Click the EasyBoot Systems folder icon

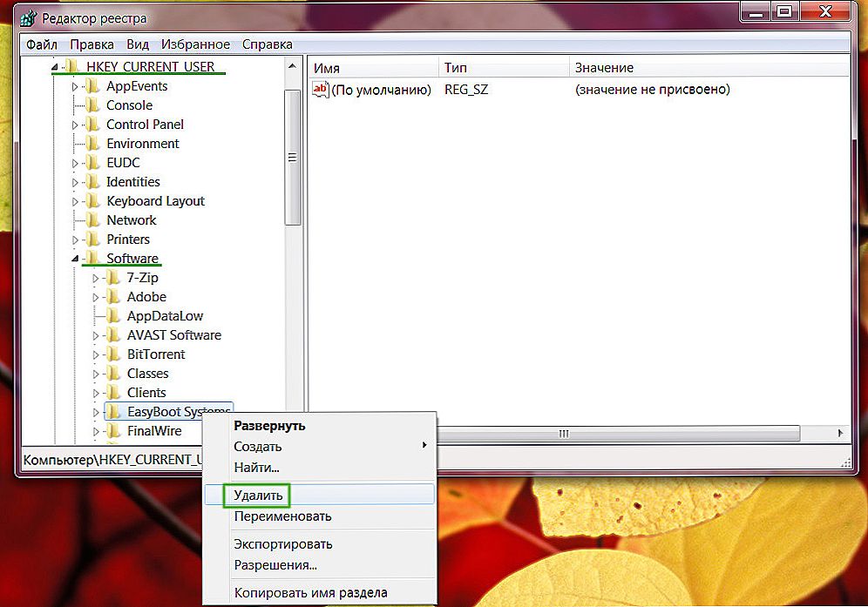[113, 411]
